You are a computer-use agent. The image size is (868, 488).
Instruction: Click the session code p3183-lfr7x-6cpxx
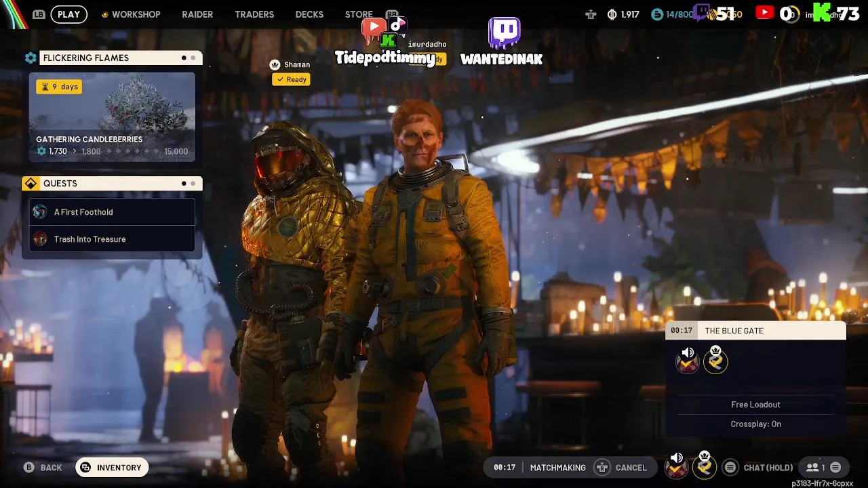[822, 483]
